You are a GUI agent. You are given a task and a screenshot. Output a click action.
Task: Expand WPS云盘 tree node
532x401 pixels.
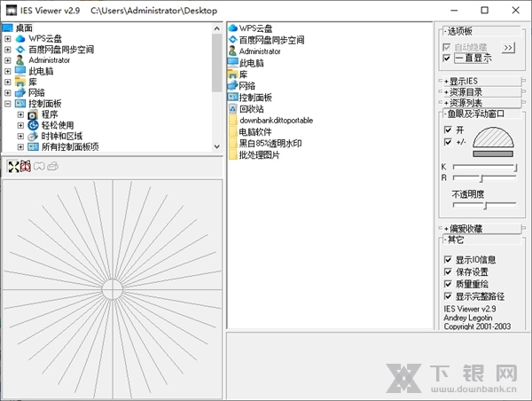[7, 39]
